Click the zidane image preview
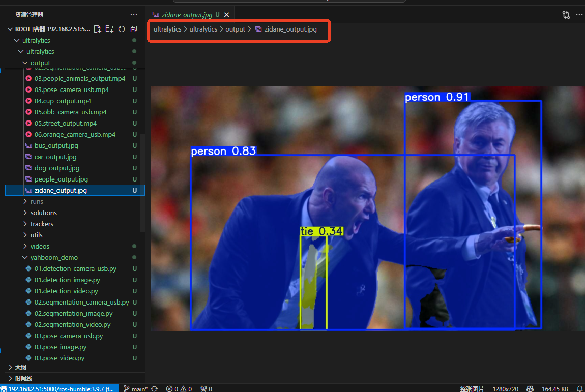 [x=367, y=209]
